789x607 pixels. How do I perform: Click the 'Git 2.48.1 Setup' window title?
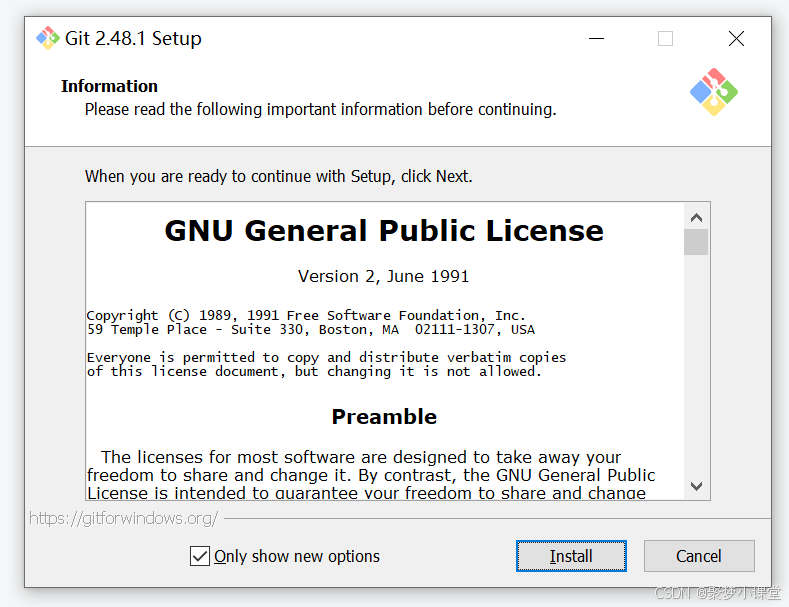coord(133,38)
